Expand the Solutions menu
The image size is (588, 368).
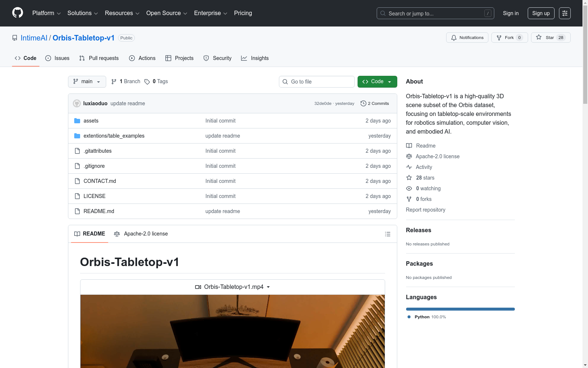point(83,13)
